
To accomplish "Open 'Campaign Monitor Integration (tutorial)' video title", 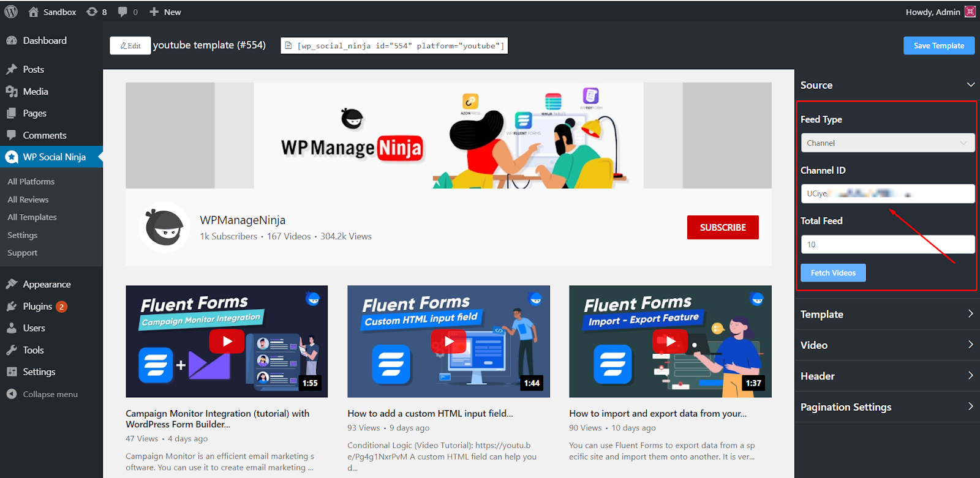I will [x=217, y=419].
